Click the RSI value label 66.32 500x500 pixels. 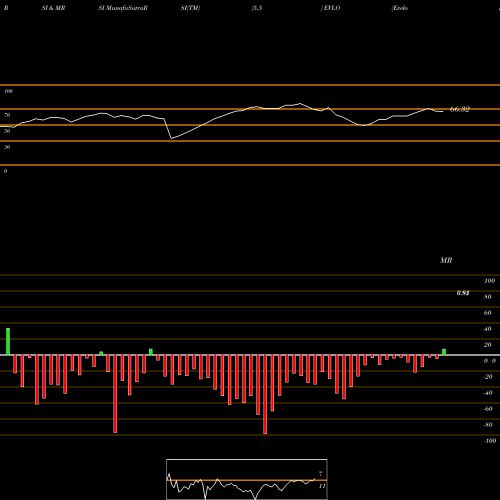click(460, 109)
